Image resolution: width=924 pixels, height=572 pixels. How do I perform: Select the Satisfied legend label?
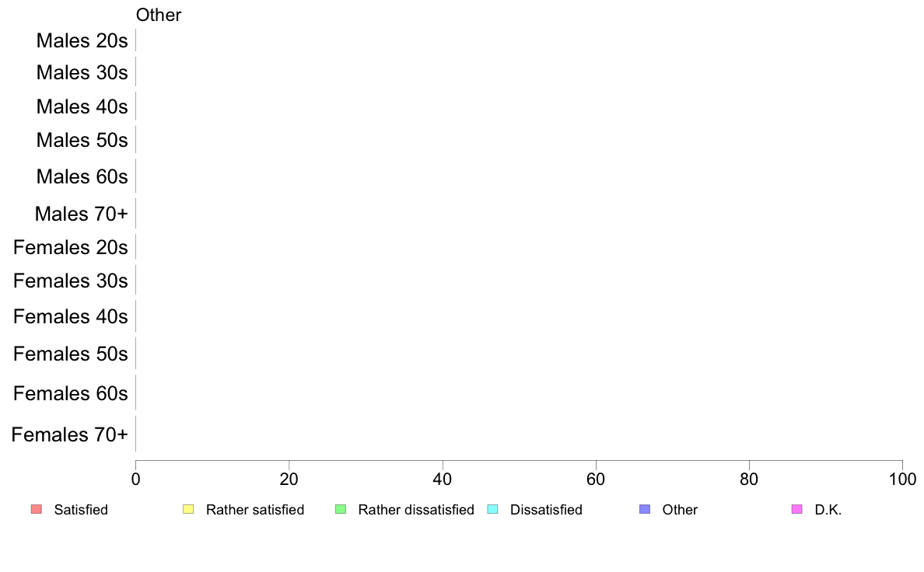click(81, 510)
